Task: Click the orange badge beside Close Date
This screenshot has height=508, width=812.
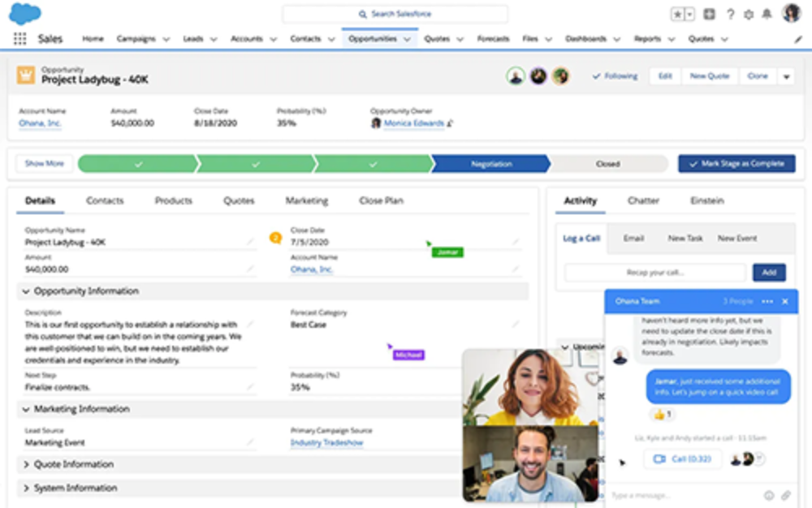Action: click(275, 238)
